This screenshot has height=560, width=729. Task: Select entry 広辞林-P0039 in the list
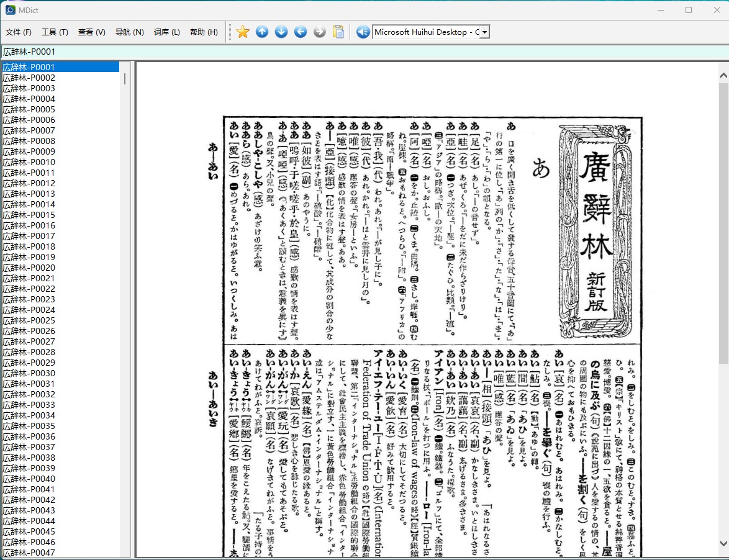point(60,469)
